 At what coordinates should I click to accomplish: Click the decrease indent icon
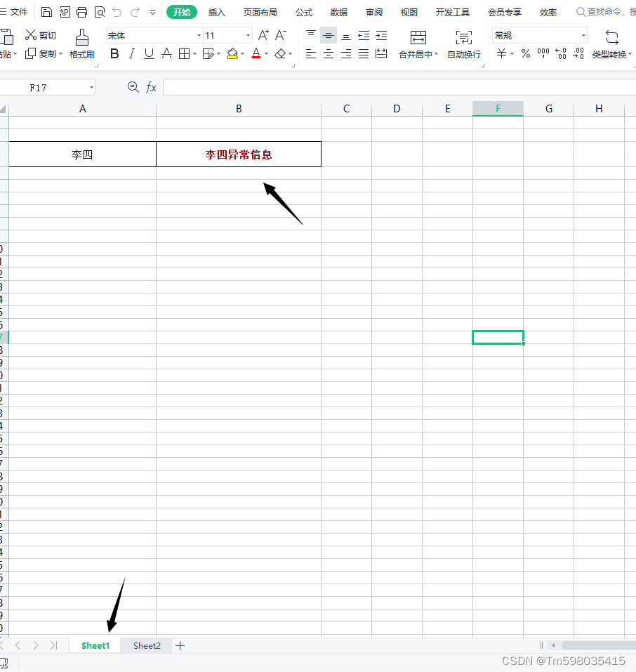point(364,35)
